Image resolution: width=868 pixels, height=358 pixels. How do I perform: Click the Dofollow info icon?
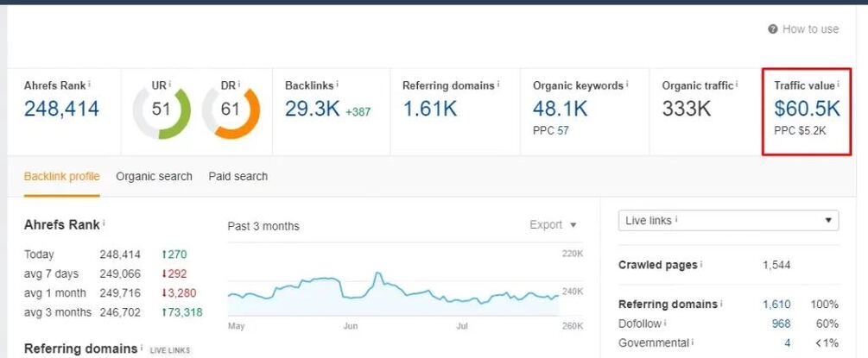pos(665,323)
